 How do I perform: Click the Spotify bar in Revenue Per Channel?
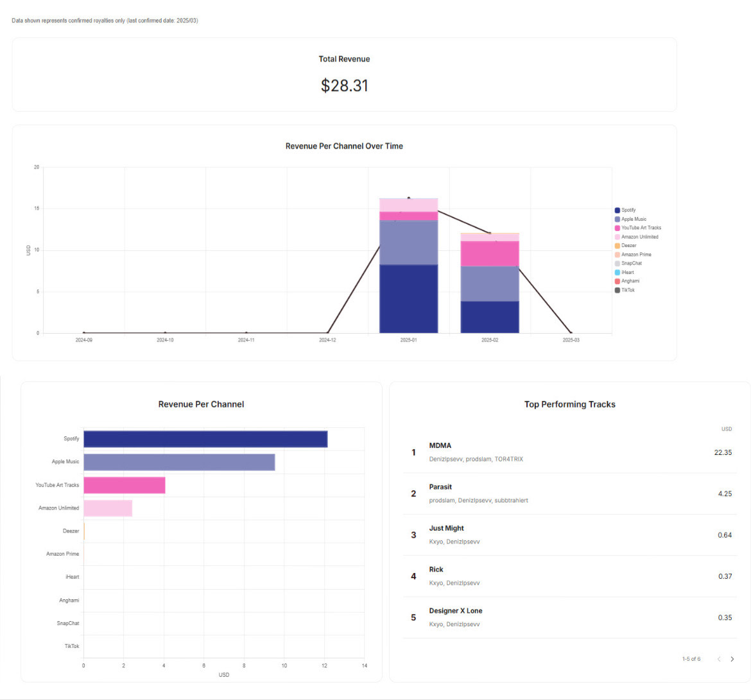coord(205,439)
